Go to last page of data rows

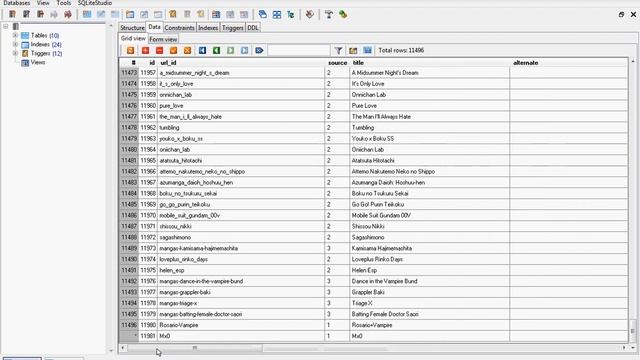(x=244, y=50)
